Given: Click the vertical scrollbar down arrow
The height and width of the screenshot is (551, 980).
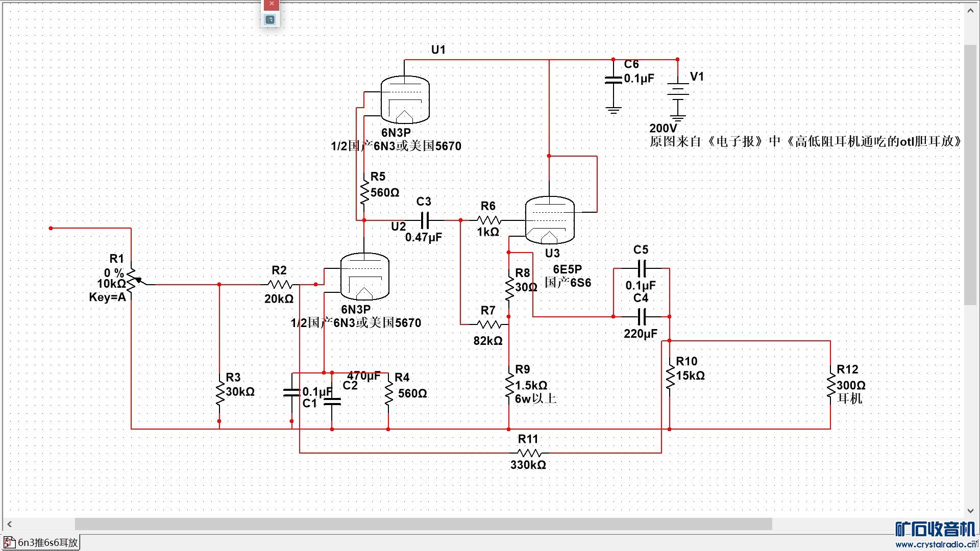Looking at the screenshot, I should (970, 511).
